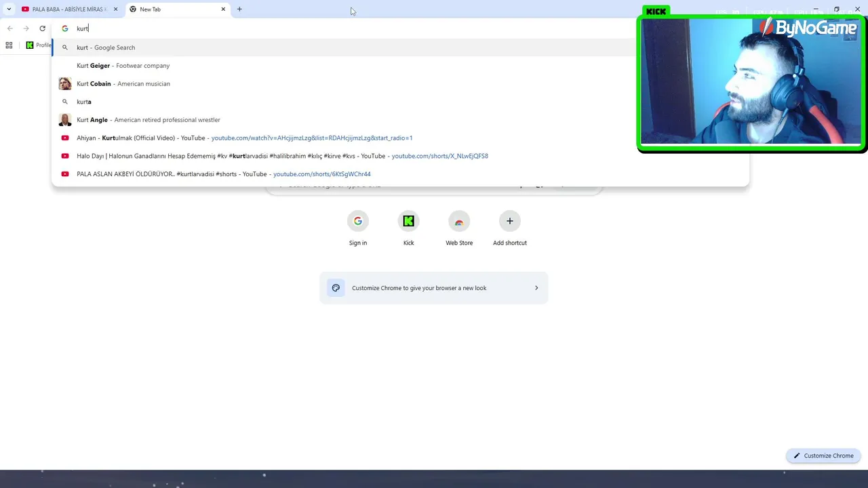Viewport: 868px width, 488px height.
Task: Choose the 'kurta' search suggestion
Action: (x=400, y=102)
